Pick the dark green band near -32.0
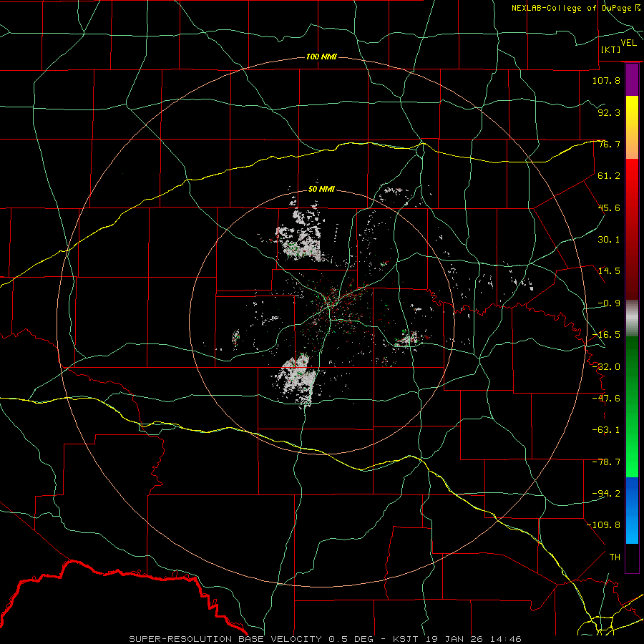The width and height of the screenshot is (644, 644). [632, 366]
